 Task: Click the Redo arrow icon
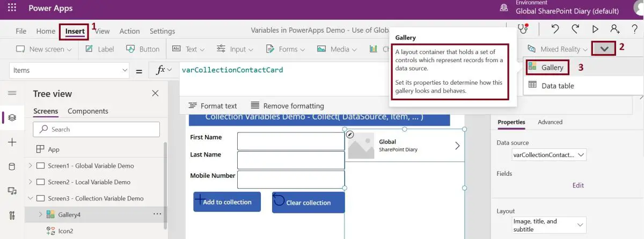tap(575, 29)
